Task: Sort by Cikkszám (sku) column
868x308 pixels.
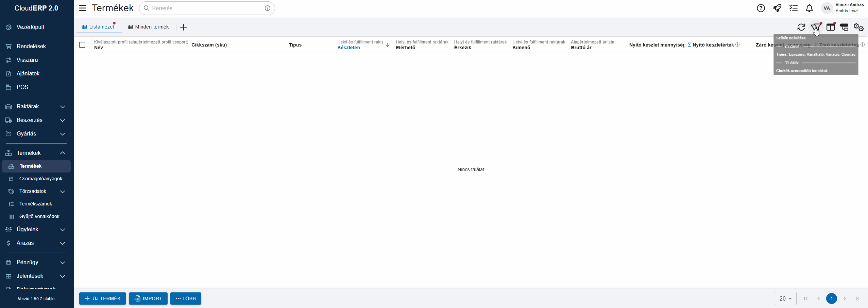Action: click(x=209, y=45)
